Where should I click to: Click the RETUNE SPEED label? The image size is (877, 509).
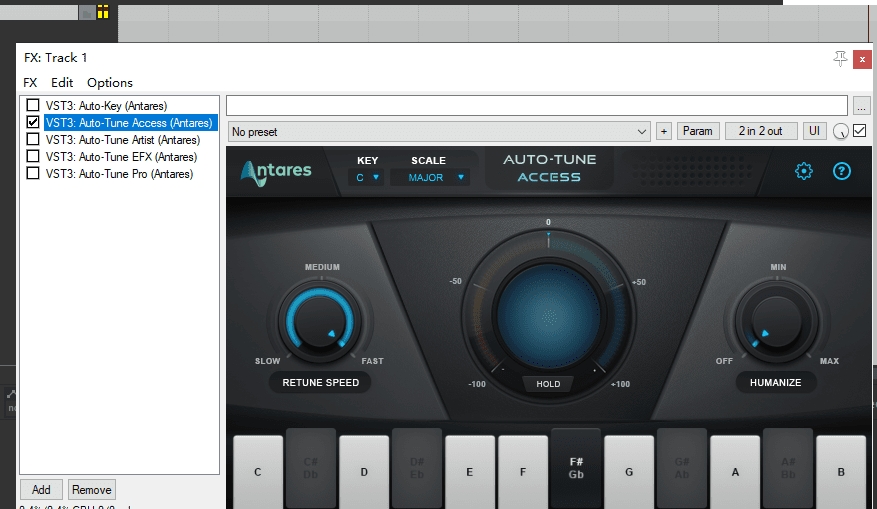320,383
